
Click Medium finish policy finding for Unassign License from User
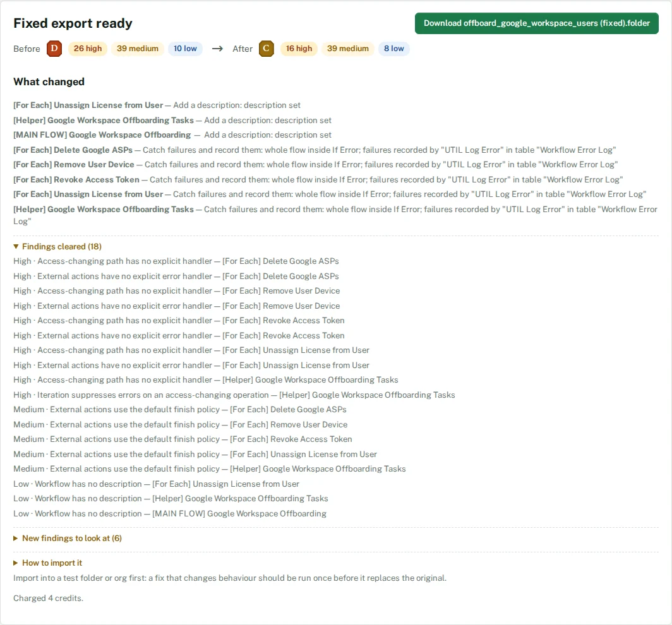pos(195,454)
